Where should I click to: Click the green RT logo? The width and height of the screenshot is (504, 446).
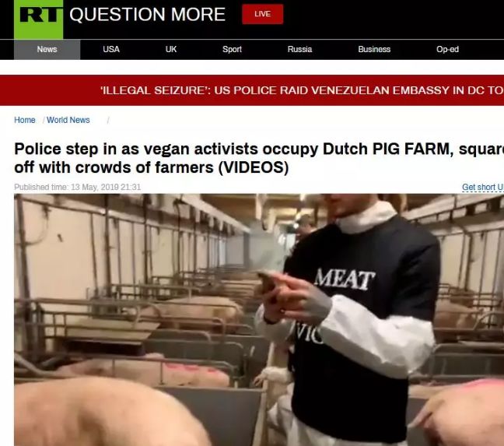point(39,19)
